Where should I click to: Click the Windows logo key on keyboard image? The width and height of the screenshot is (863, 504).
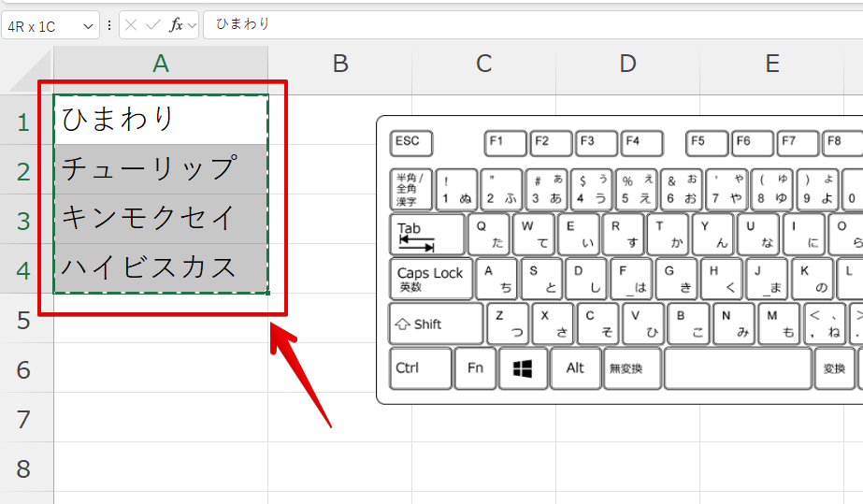click(523, 368)
